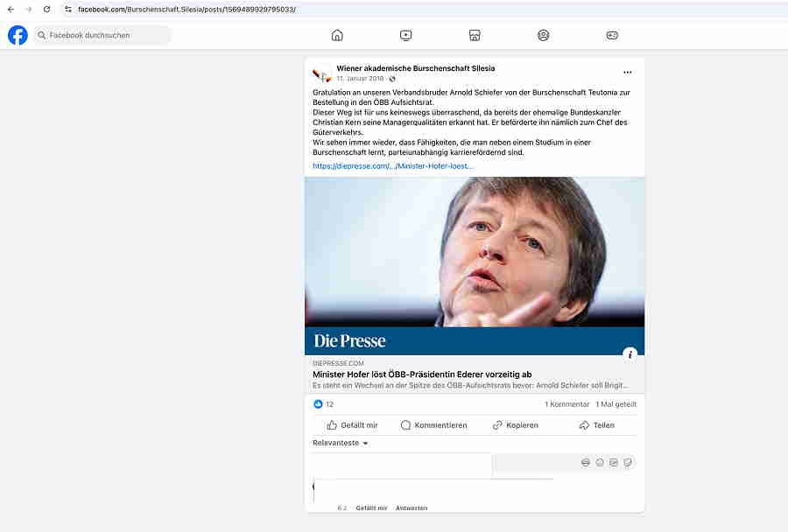Open 'Wiener akademische Burschenschaft Silesia' page name

(416, 68)
